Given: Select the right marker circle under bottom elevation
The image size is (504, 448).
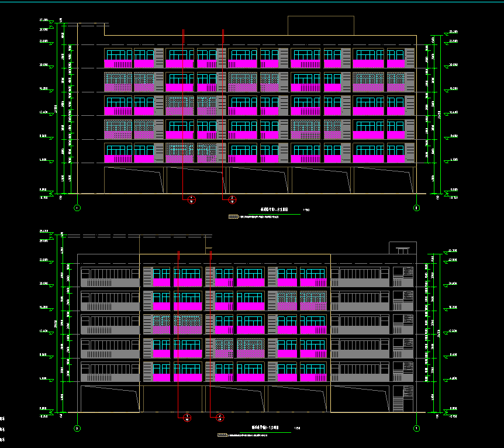Looking at the screenshot, I should point(220,417).
